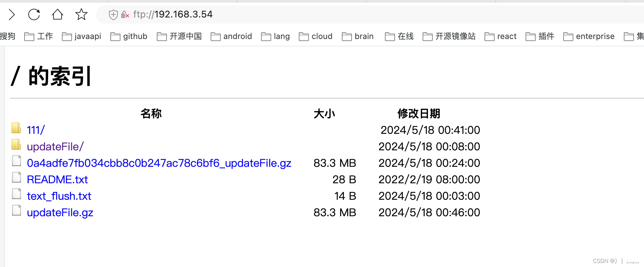This screenshot has width=644, height=267.
Task: Open the 开源镜像站 bookmarks folder
Action: [455, 36]
